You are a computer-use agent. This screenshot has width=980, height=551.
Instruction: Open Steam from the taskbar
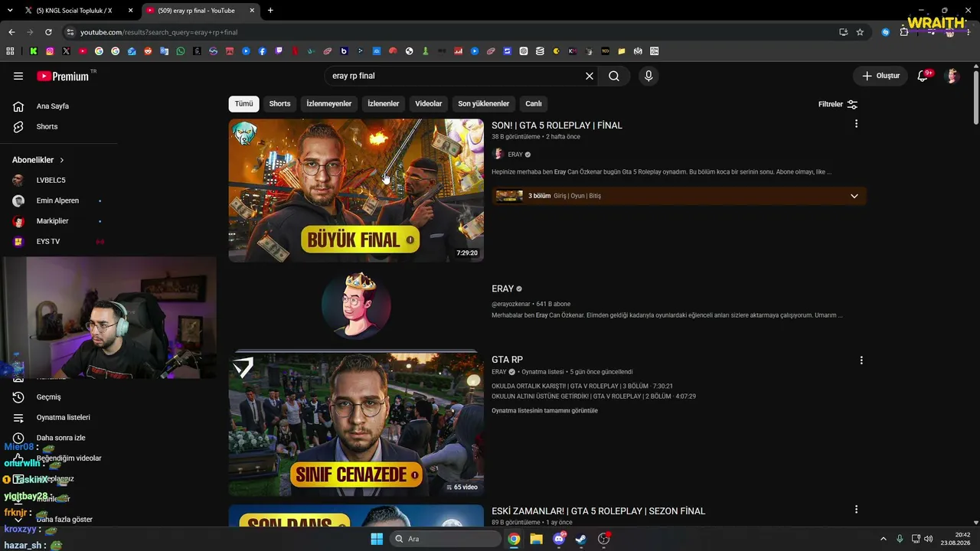pyautogui.click(x=581, y=539)
